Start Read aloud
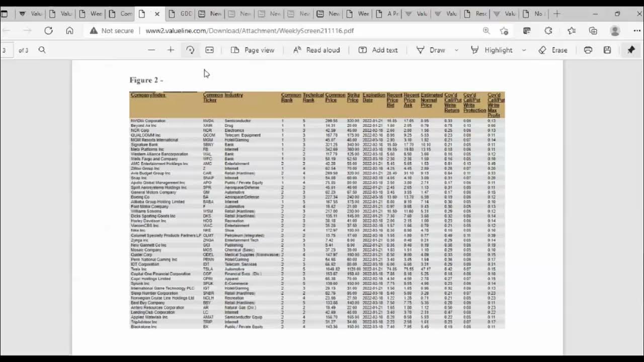 coord(316,50)
